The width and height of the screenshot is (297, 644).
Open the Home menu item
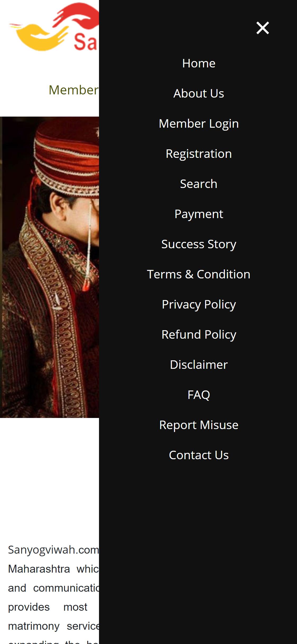[x=199, y=63]
